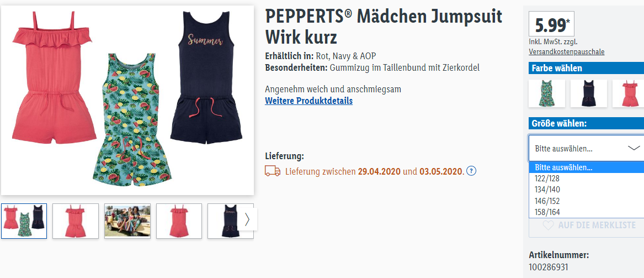644x278 pixels.
Task: Click the main product image
Action: 127,100
